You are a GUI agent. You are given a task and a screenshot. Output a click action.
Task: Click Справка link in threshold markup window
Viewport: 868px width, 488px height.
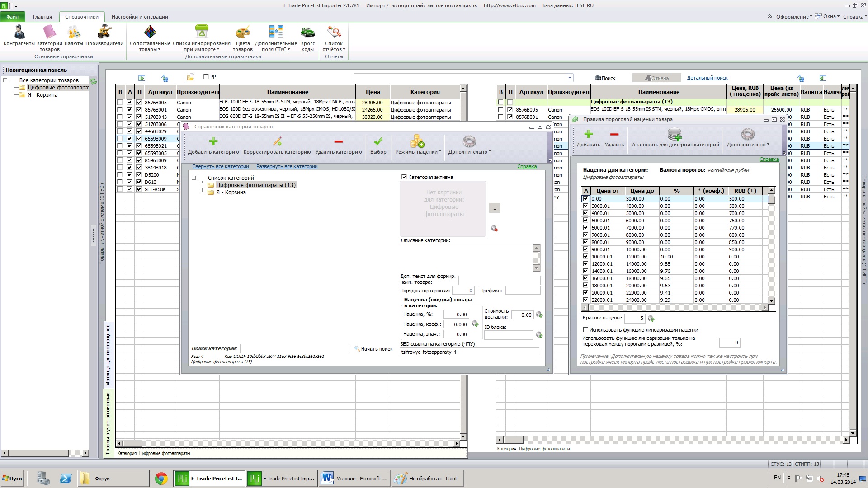coord(769,159)
